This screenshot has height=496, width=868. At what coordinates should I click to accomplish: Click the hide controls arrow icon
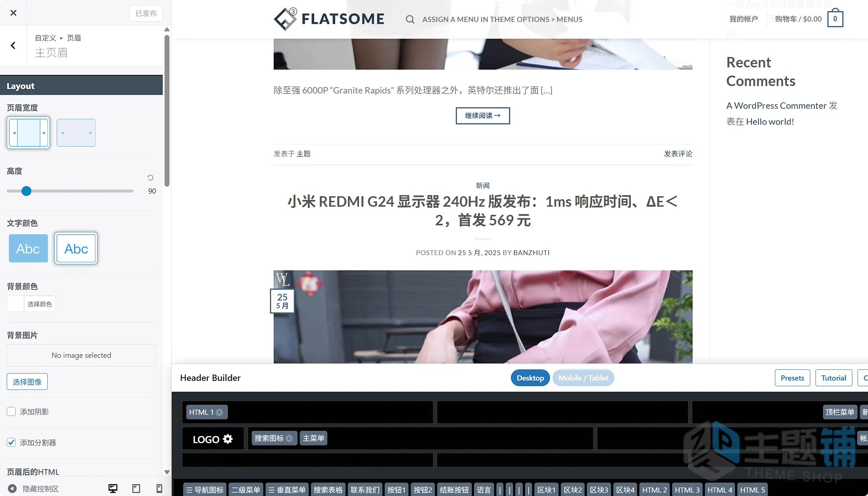point(12,489)
